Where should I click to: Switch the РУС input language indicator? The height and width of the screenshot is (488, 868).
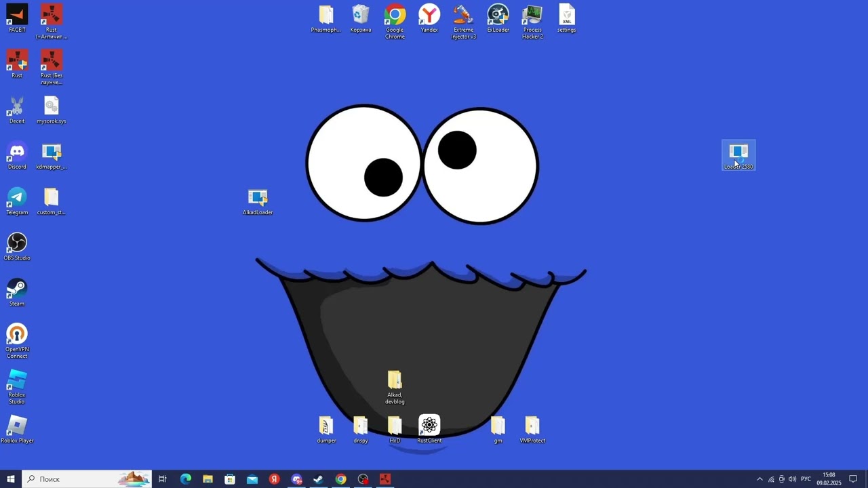(x=806, y=479)
